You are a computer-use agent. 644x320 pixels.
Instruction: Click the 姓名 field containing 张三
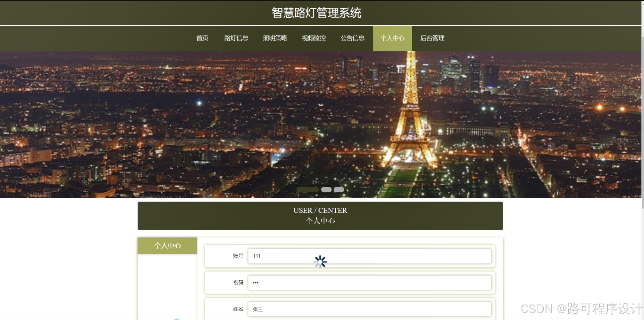pos(370,309)
